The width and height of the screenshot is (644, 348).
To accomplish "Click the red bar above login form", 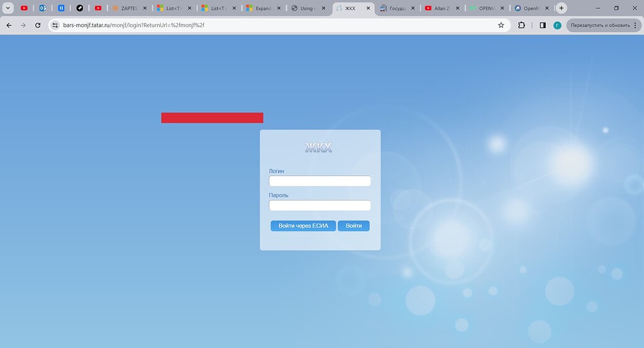I will tap(212, 117).
